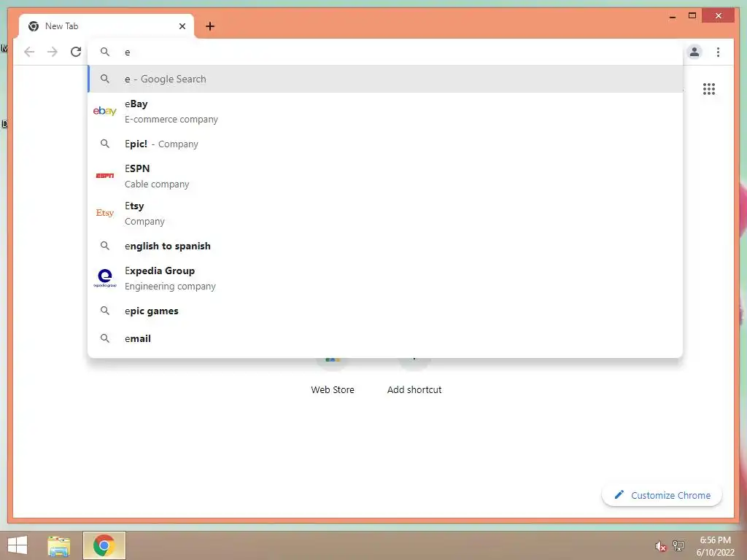Click the muted volume tray icon

[660, 546]
